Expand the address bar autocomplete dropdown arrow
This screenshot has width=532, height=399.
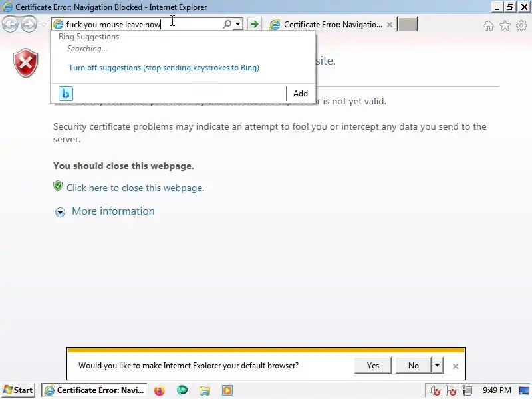(238, 24)
